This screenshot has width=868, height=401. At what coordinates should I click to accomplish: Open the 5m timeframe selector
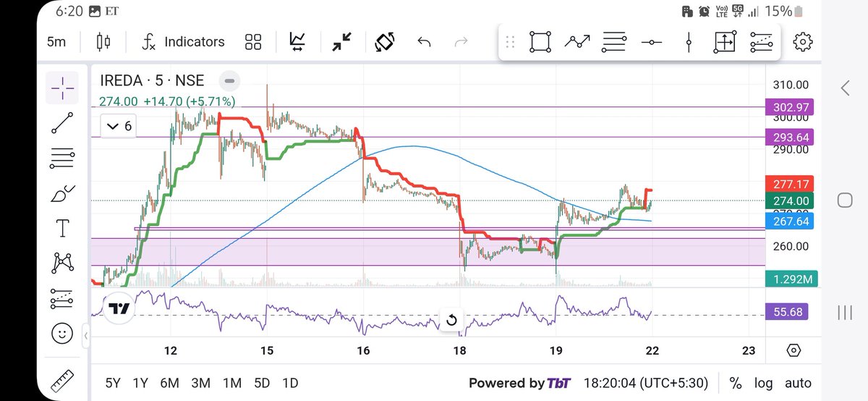click(56, 41)
